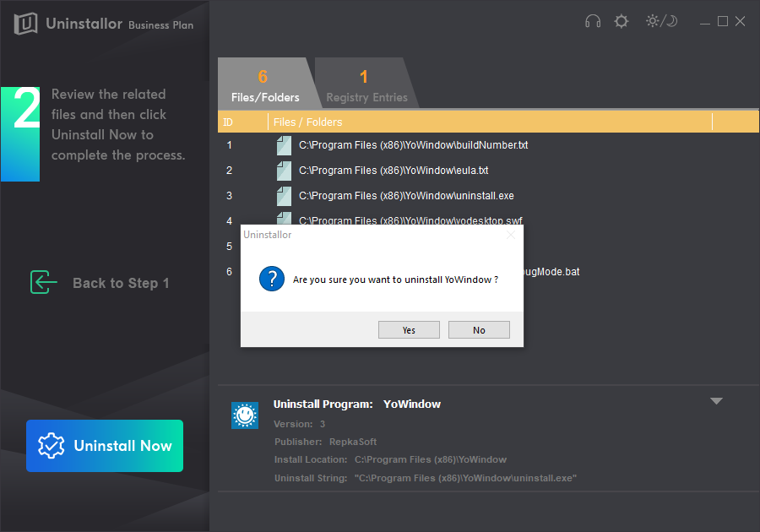The width and height of the screenshot is (760, 532).
Task: Collapse the program details panel arrow
Action: pos(716,401)
